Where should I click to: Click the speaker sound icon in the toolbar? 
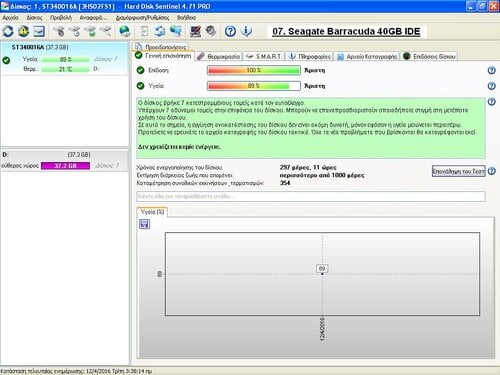point(211,31)
